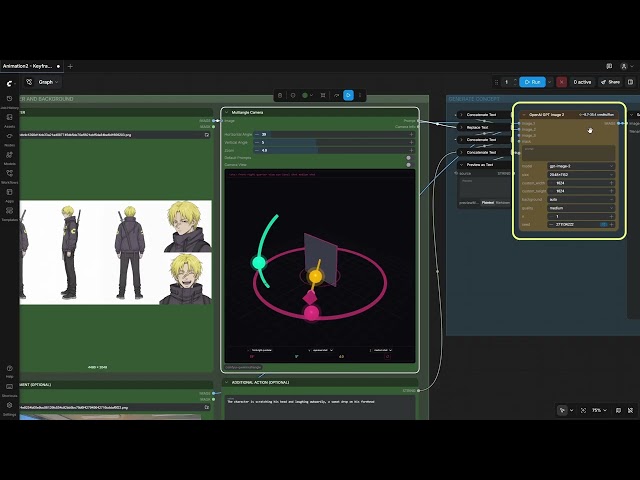Open the Graph view dropdown

coord(49,82)
